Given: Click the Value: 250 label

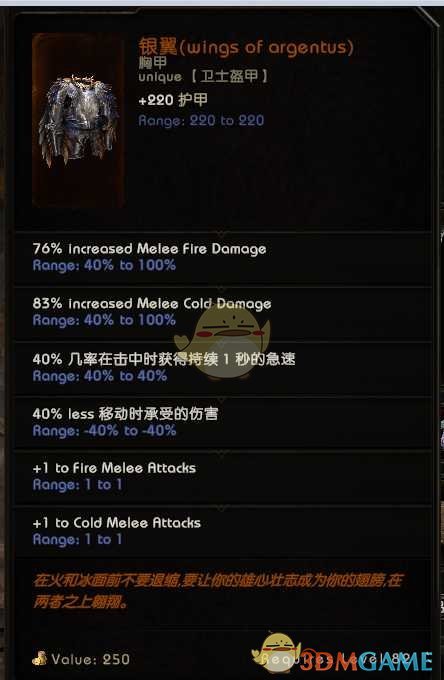Looking at the screenshot, I should pyautogui.click(x=90, y=659).
